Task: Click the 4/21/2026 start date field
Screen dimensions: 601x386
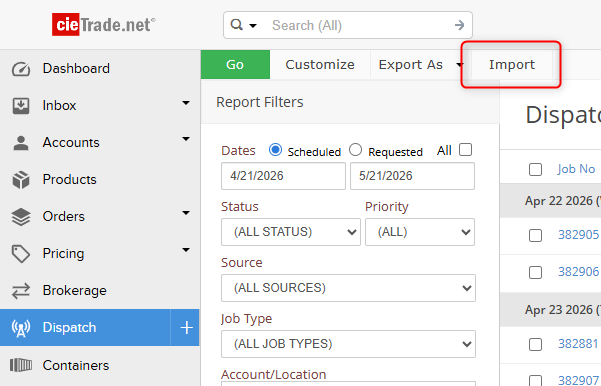Action: pyautogui.click(x=283, y=176)
